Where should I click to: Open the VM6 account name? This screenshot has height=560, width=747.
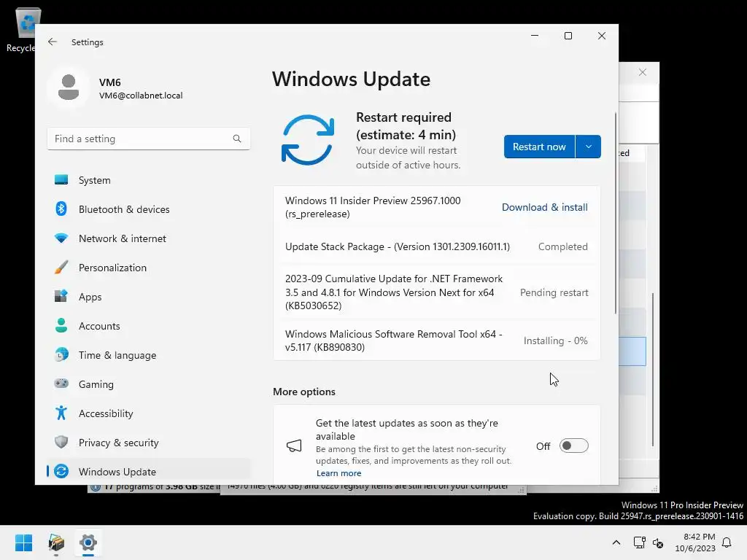pos(110,82)
